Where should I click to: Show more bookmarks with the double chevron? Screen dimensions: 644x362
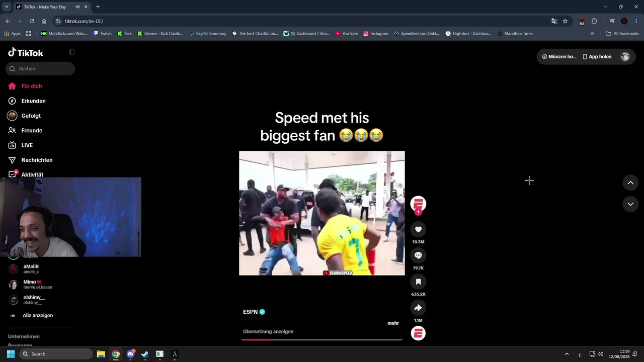point(592,34)
